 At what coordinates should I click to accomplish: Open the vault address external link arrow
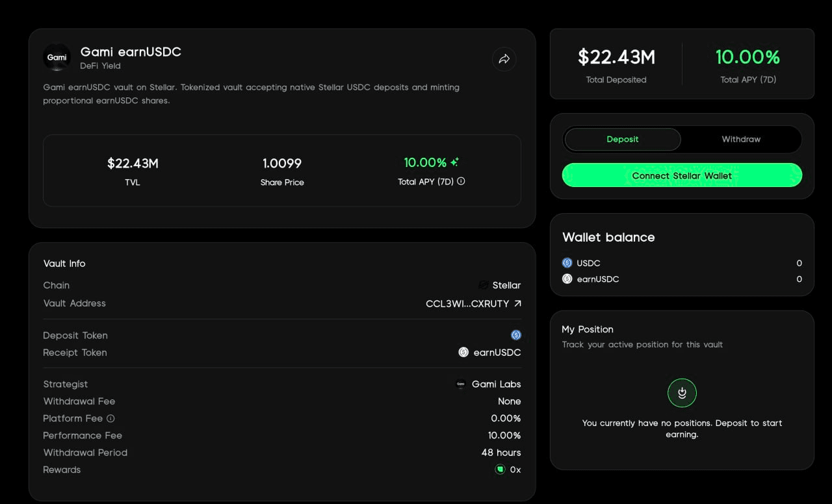[x=517, y=303]
